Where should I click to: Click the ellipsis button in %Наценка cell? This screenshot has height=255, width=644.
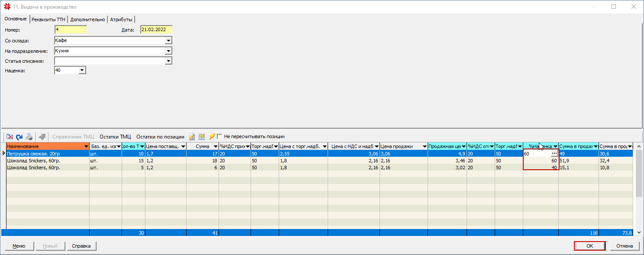point(554,154)
